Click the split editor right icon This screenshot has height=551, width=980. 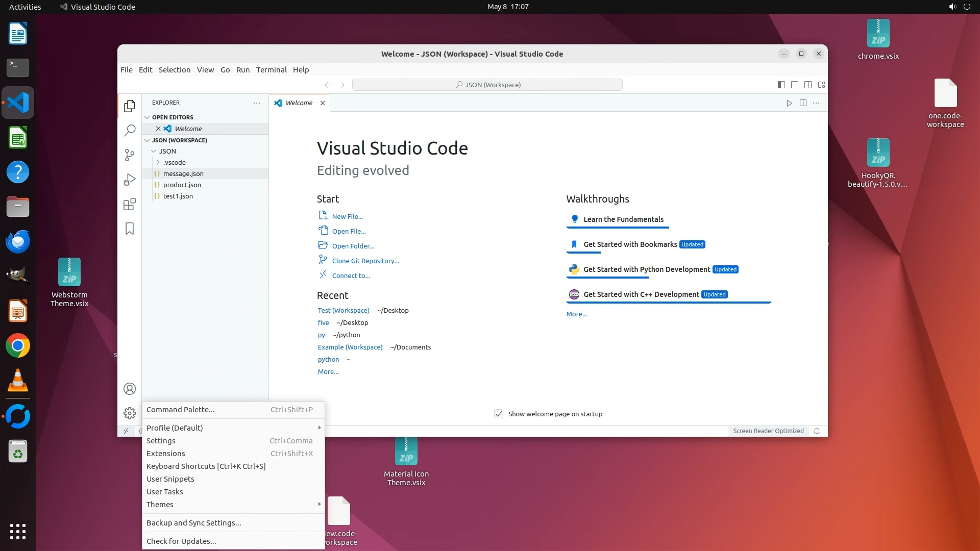[x=803, y=103]
